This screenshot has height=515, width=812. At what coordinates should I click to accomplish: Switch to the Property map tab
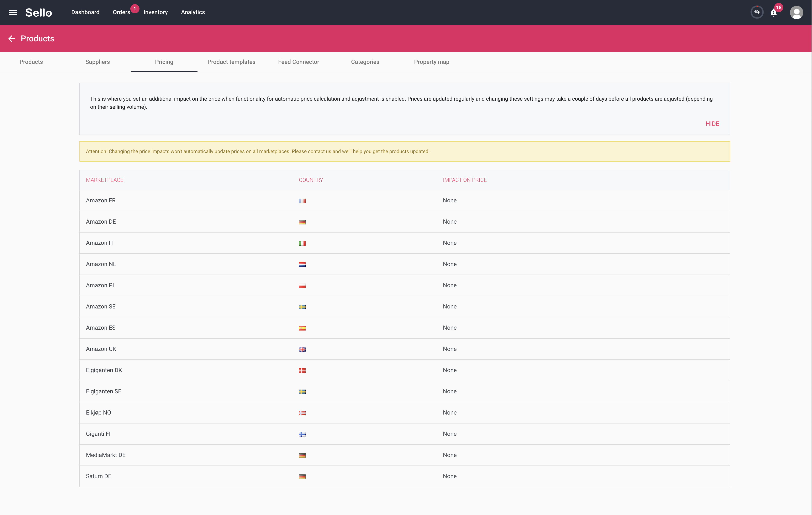coord(432,62)
